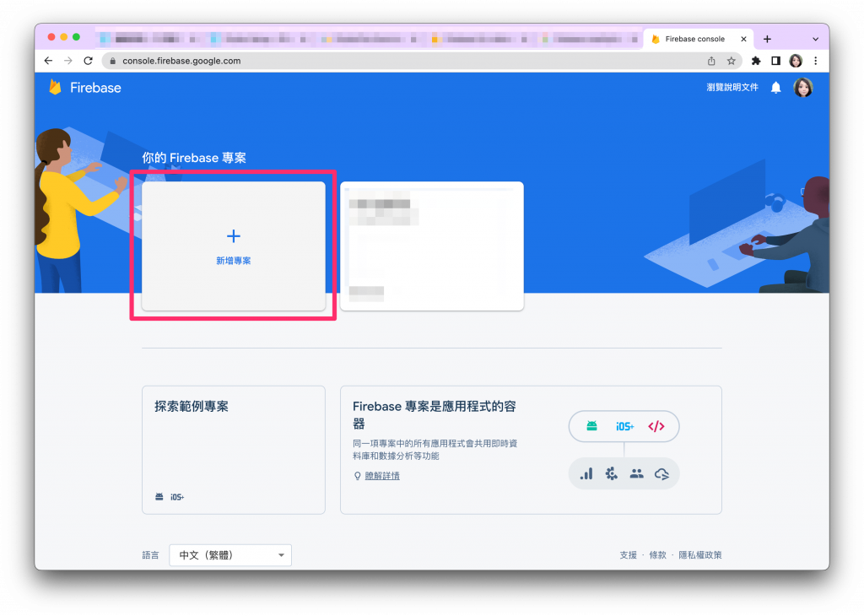The width and height of the screenshot is (864, 616).
Task: Click the iOS+ icon in platform pill
Action: 624,426
